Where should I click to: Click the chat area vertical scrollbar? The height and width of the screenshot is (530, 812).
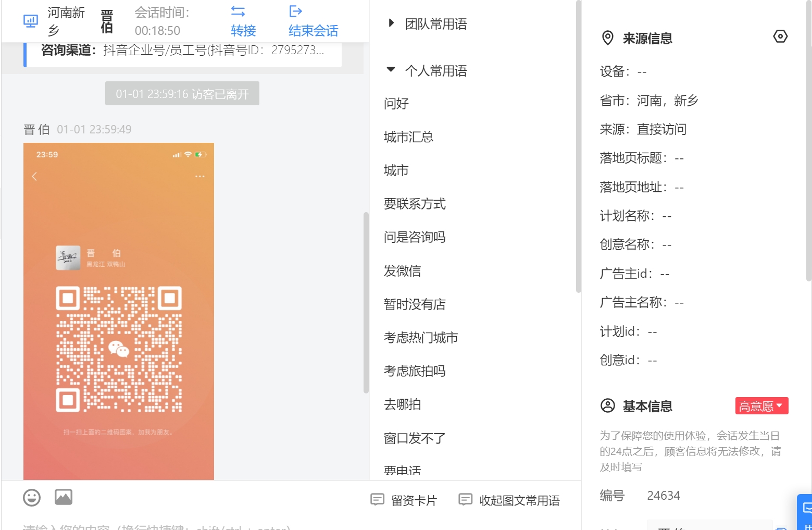point(366,302)
